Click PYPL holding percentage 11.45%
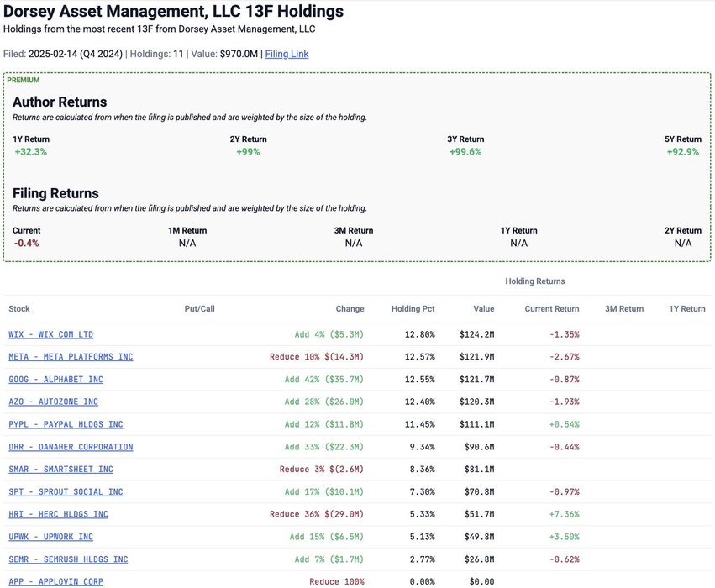 point(419,424)
